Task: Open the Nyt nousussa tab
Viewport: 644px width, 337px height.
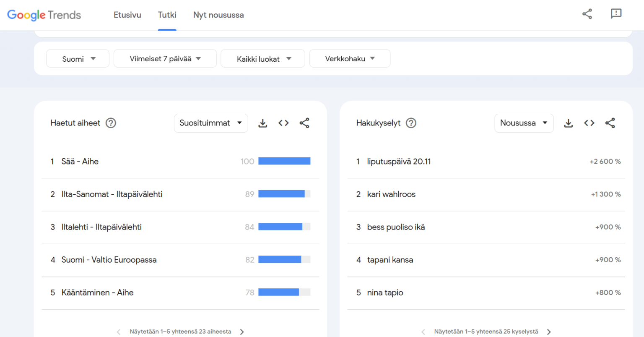Action: point(218,15)
